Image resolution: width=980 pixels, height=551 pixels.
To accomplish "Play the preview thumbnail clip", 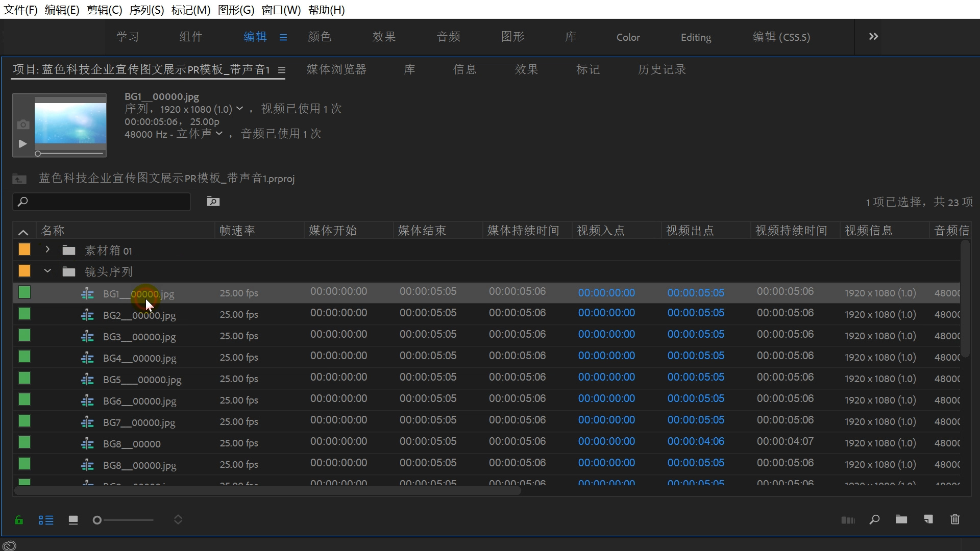I will (22, 144).
